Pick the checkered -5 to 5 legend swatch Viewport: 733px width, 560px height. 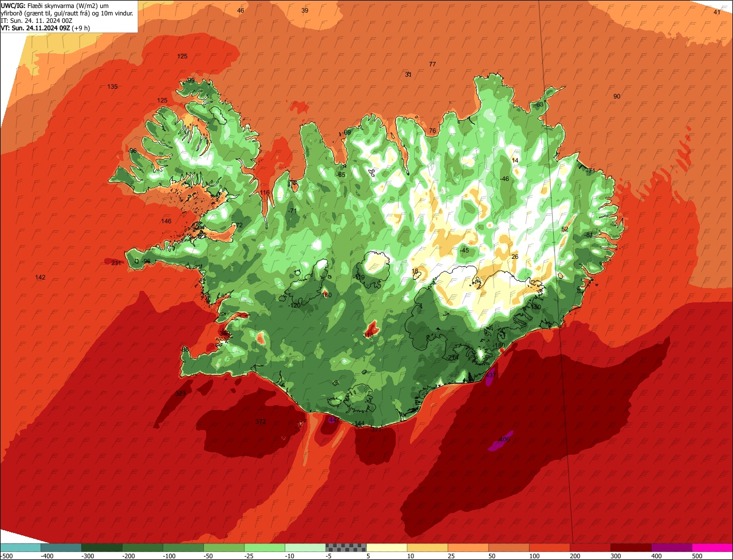click(x=346, y=547)
